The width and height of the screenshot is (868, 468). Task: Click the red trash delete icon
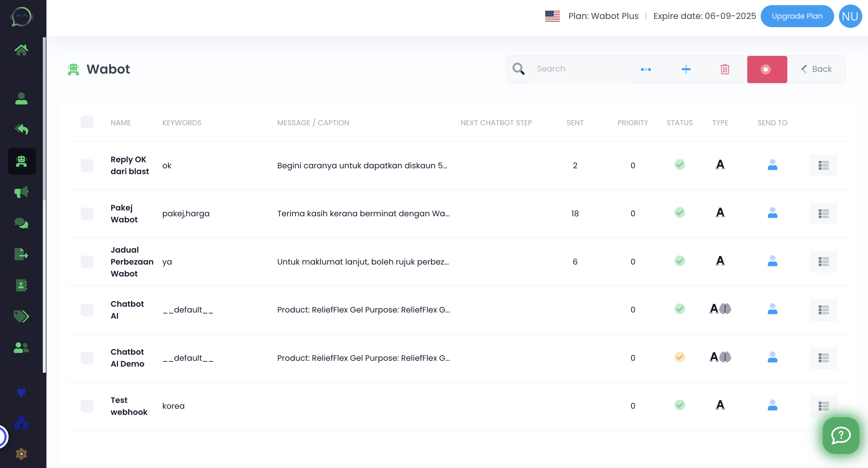725,69
